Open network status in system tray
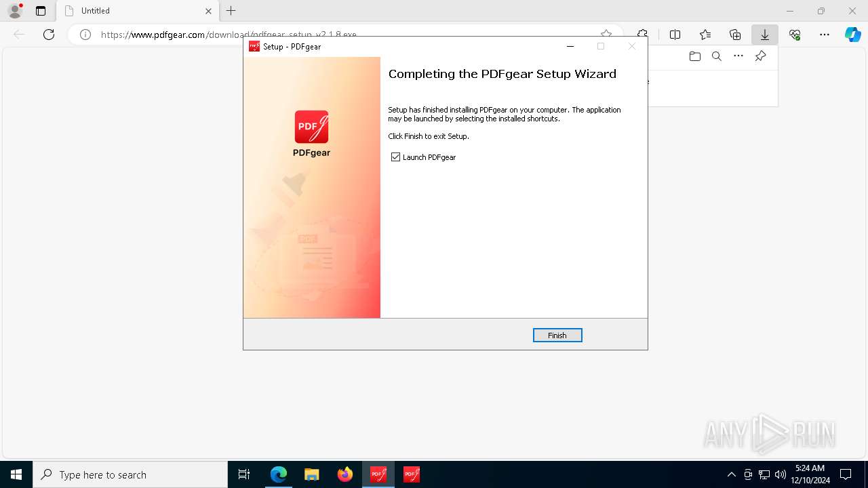The height and width of the screenshot is (488, 868). pos(764,474)
